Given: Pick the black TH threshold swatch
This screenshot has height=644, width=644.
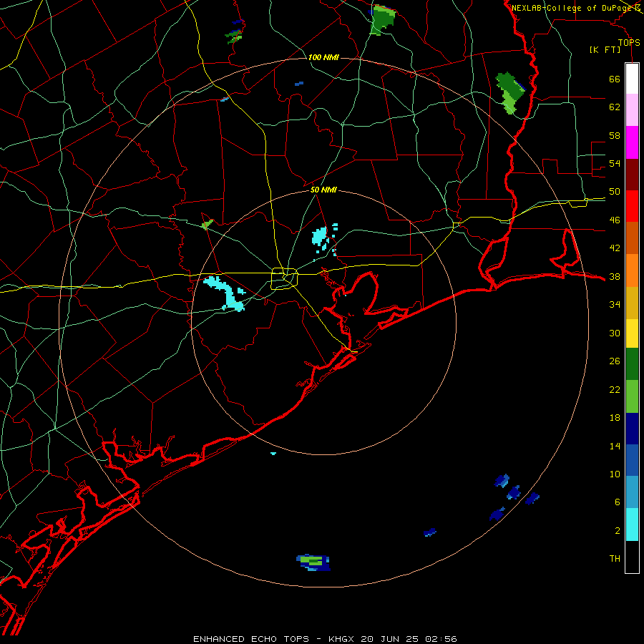Looking at the screenshot, I should pos(632,557).
